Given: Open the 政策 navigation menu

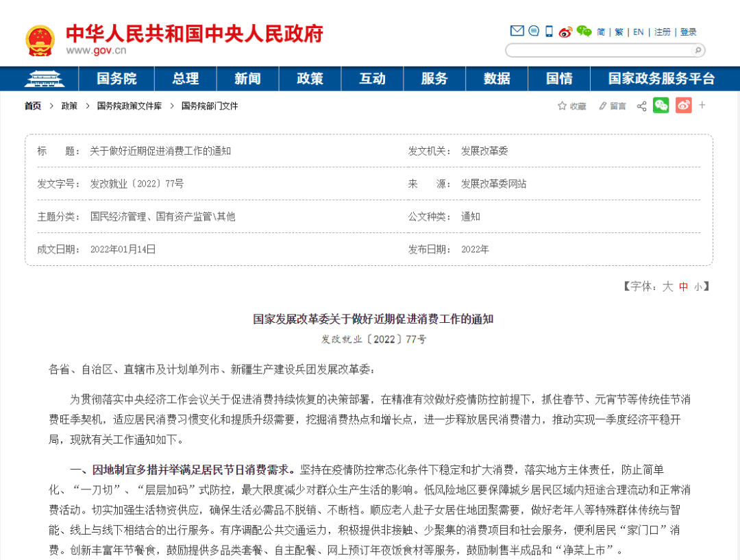Looking at the screenshot, I should tap(310, 79).
